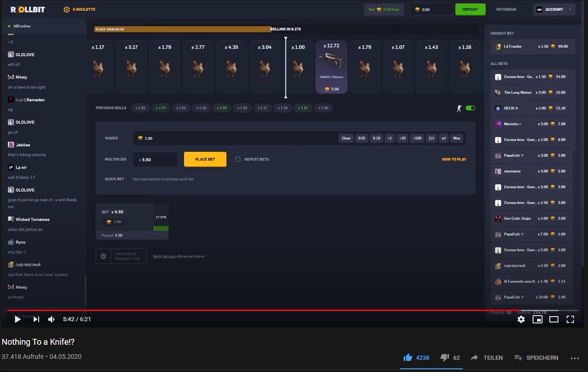Click the coin balance field showing 0.00

[431, 9]
